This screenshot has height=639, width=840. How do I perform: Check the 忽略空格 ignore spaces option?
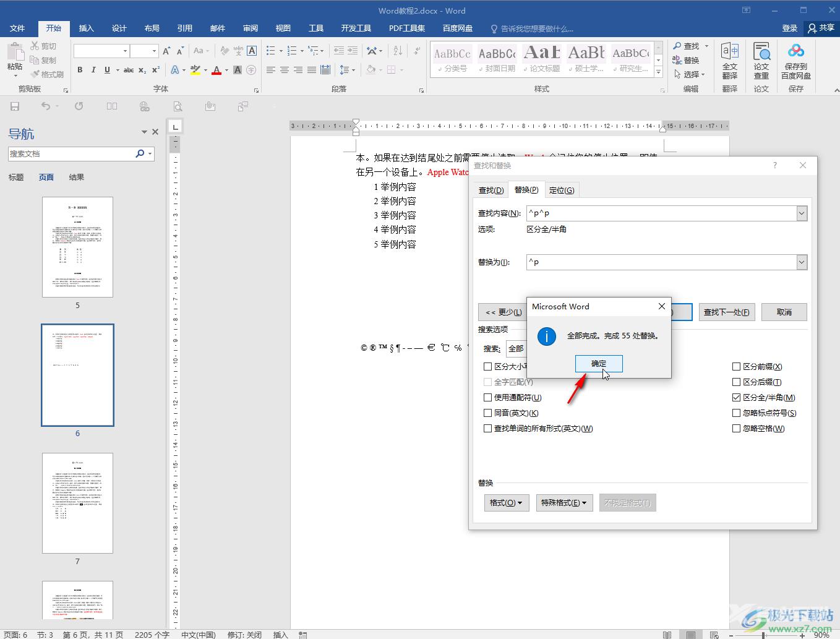(736, 428)
